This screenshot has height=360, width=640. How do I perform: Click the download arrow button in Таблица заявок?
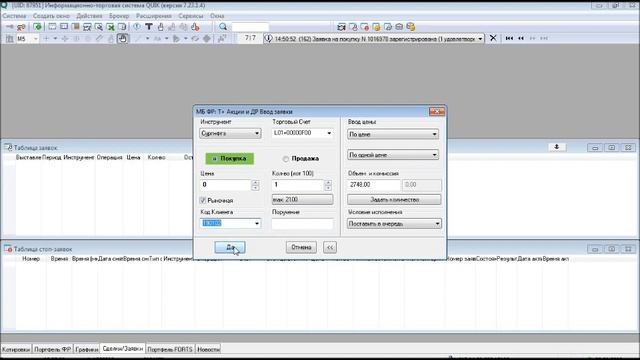click(557, 147)
